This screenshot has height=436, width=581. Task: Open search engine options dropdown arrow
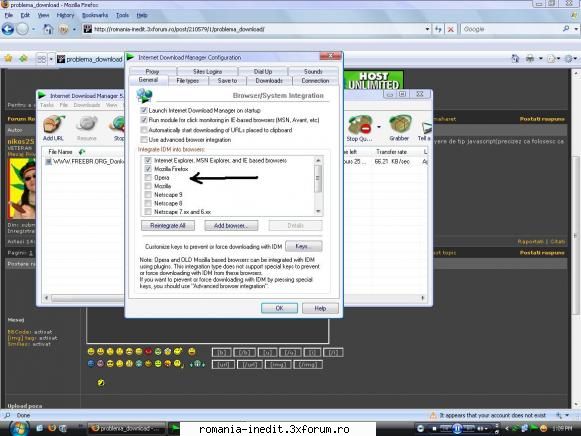pyautogui.click(x=576, y=29)
